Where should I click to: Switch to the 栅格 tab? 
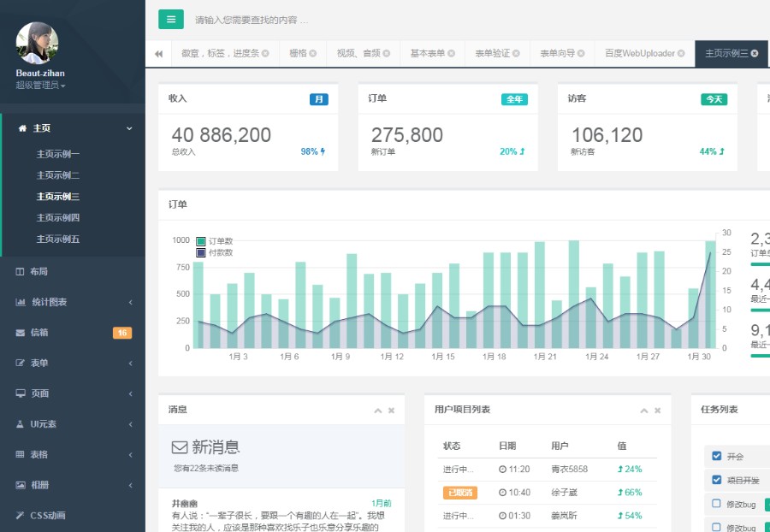298,54
